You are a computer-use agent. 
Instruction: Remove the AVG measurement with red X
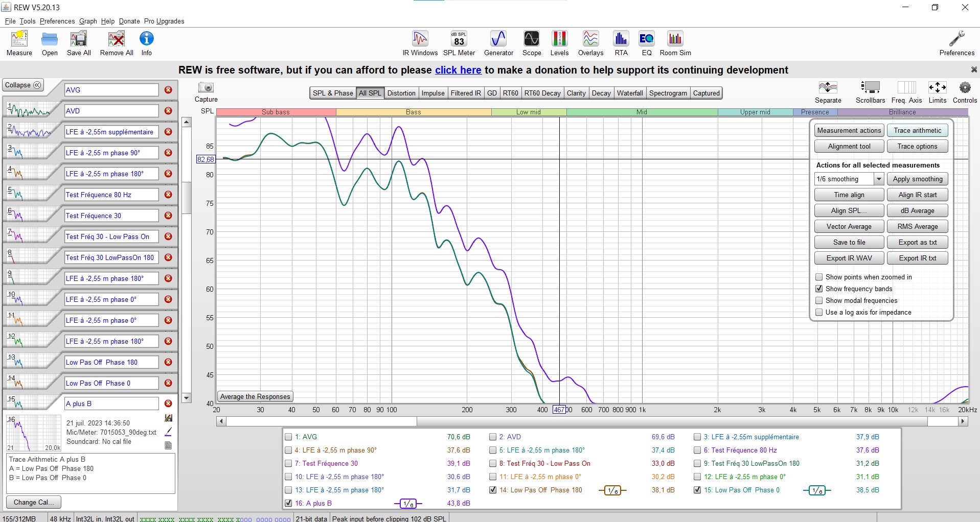[x=168, y=90]
